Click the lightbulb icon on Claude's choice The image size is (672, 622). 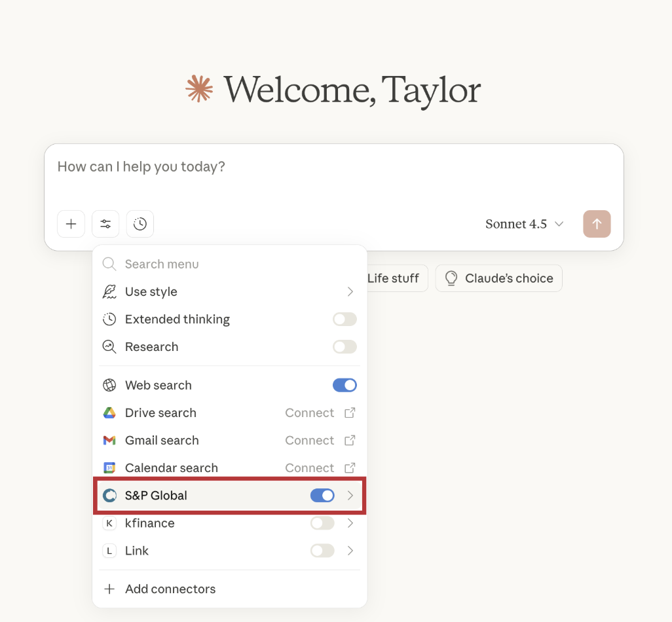[451, 278]
